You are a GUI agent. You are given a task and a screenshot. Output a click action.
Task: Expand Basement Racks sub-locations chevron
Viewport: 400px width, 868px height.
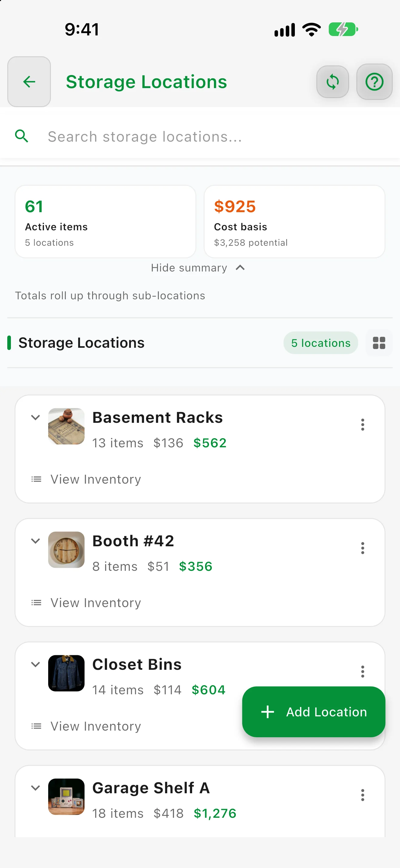point(35,417)
